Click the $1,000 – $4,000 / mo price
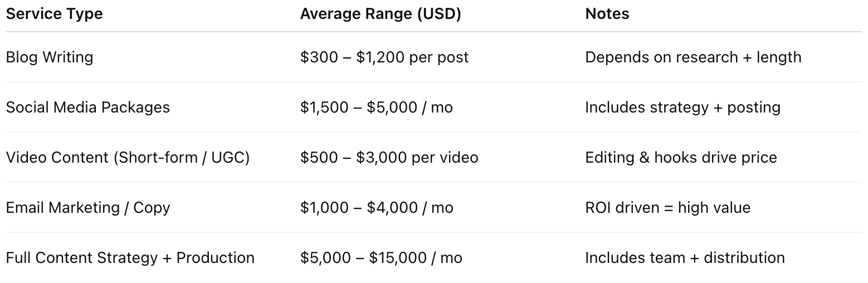The width and height of the screenshot is (868, 283). coord(377,207)
